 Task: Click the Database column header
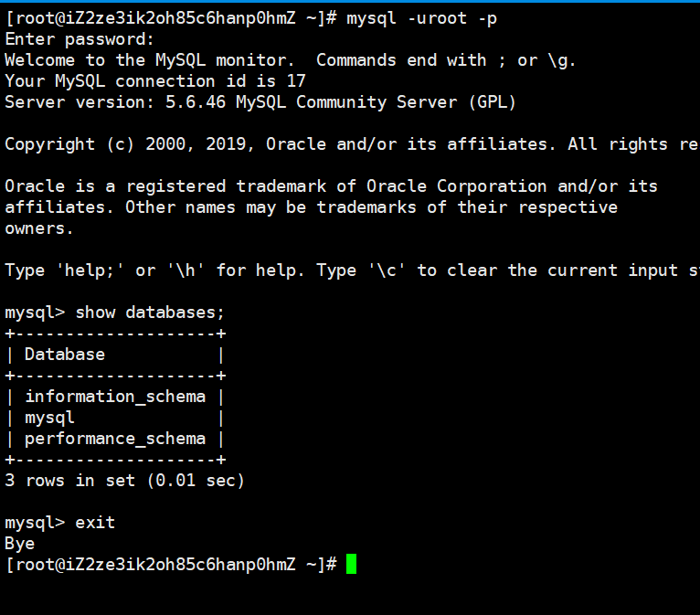65,355
